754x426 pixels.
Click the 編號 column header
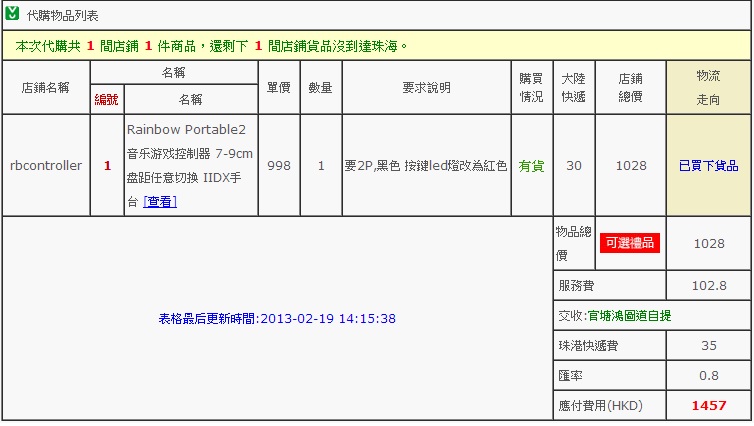pyautogui.click(x=106, y=100)
